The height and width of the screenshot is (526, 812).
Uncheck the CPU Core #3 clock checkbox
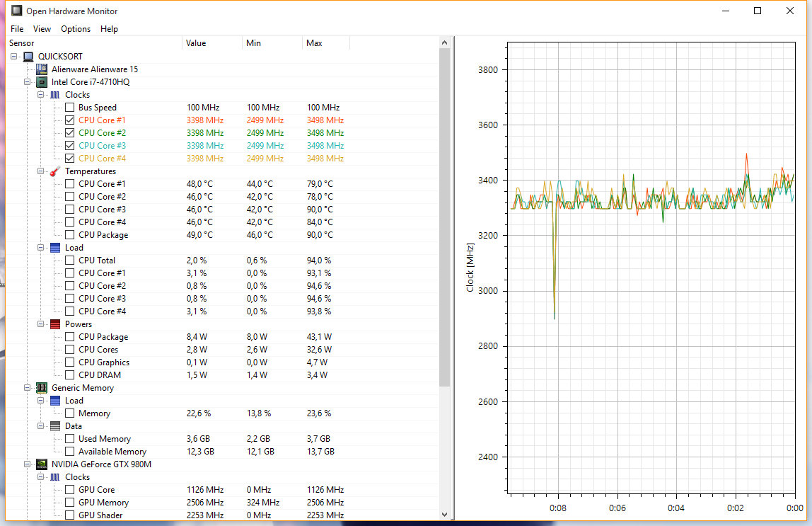70,146
